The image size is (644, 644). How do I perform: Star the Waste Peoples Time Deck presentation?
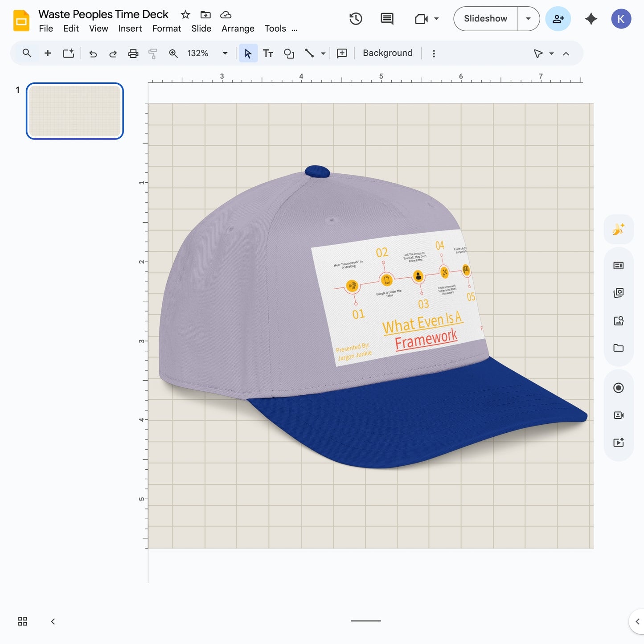pyautogui.click(x=185, y=14)
